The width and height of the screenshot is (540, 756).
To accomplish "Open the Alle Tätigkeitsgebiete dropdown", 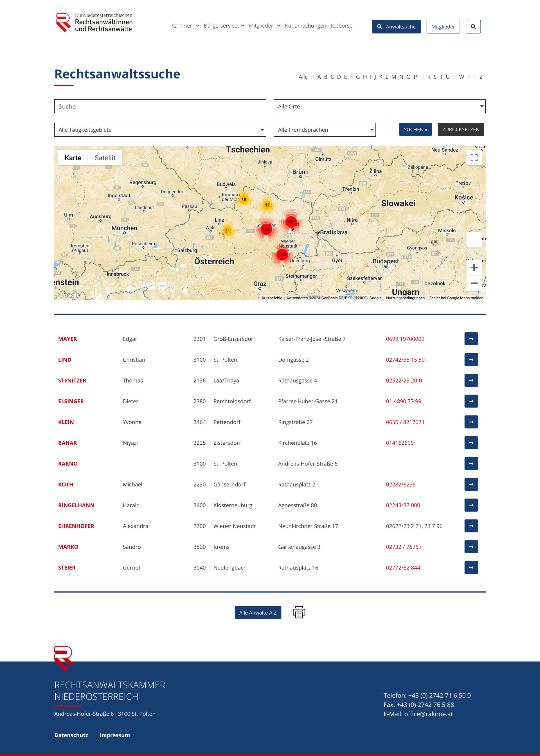I will point(160,130).
